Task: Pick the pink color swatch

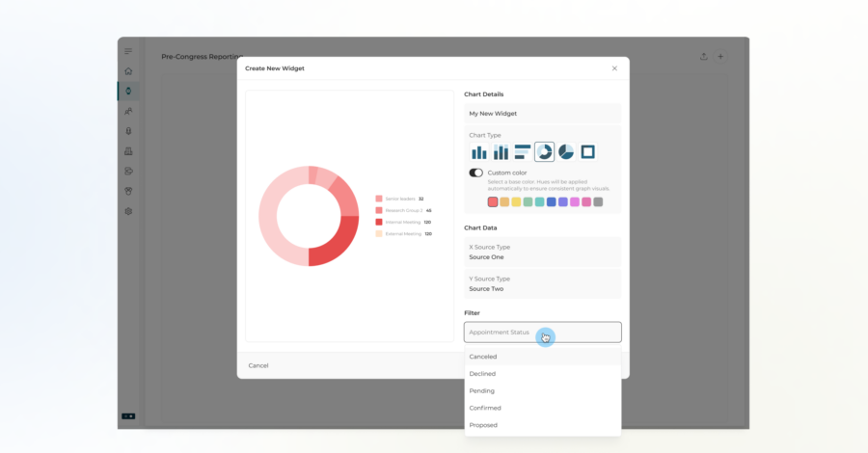Action: (586, 201)
